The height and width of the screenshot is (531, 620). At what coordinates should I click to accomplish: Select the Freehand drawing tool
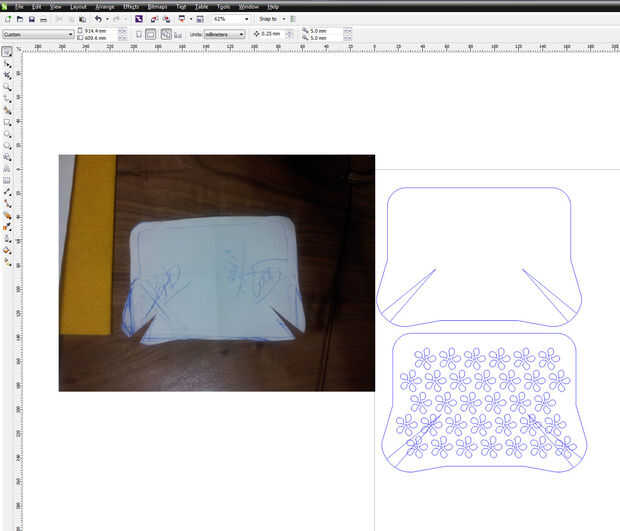[7, 99]
